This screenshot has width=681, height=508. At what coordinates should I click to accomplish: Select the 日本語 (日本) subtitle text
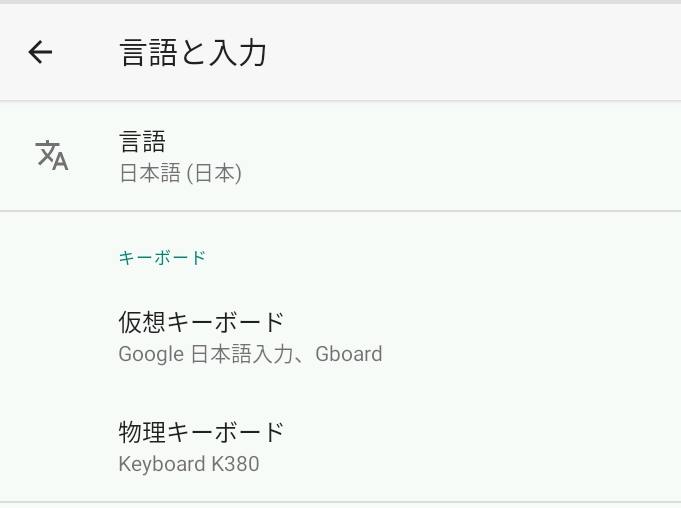click(x=180, y=173)
